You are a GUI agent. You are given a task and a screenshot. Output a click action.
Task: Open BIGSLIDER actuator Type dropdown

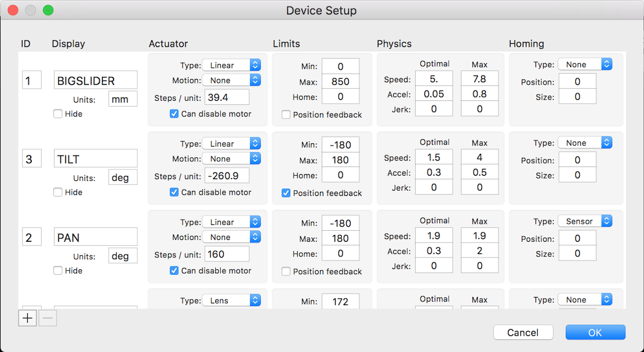point(231,66)
